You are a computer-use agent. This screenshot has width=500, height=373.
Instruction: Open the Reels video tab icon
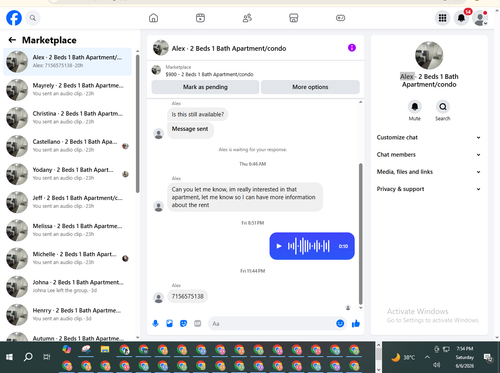[x=200, y=18]
